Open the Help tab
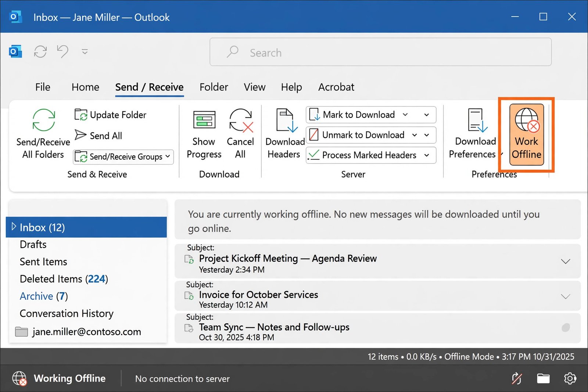The height and width of the screenshot is (392, 588). point(291,87)
